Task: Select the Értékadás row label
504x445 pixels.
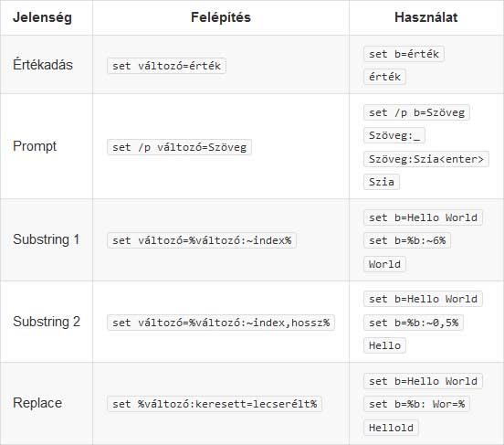Action: (43, 64)
